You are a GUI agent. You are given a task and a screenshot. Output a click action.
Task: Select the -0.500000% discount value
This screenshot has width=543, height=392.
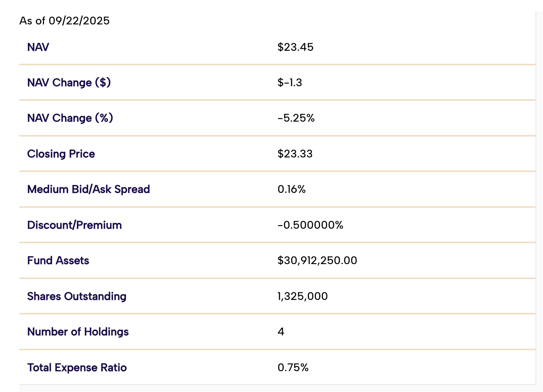(311, 225)
